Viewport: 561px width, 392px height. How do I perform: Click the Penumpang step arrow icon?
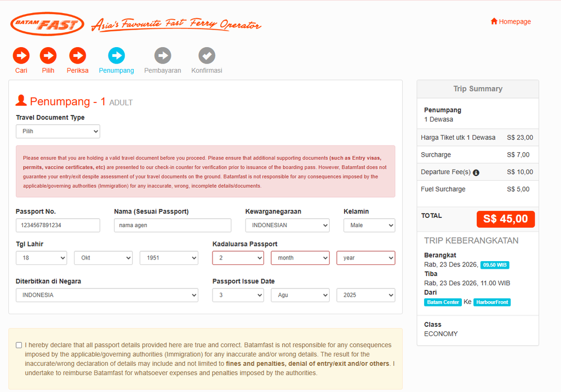click(117, 55)
